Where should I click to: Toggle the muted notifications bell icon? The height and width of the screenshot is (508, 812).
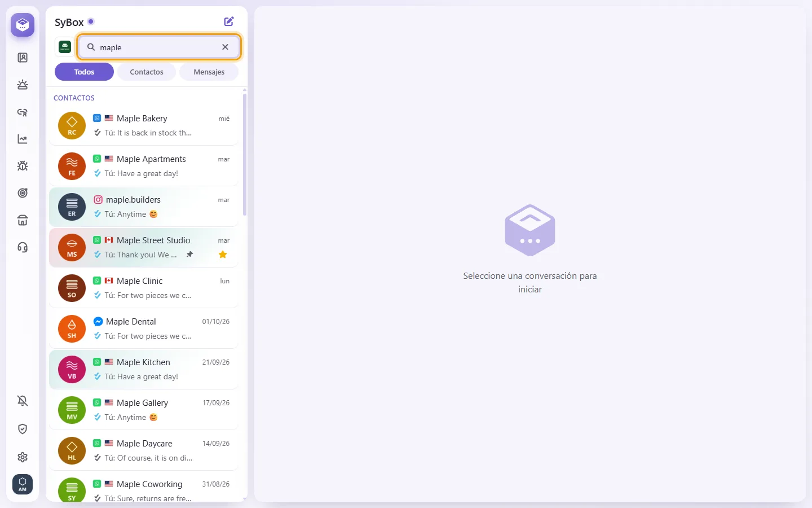click(x=23, y=401)
